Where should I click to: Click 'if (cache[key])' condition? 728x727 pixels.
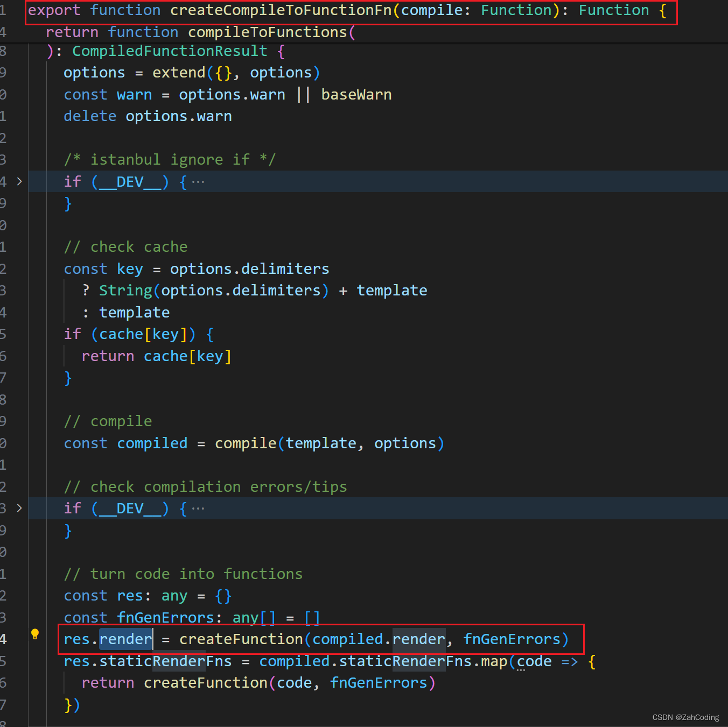(130, 334)
